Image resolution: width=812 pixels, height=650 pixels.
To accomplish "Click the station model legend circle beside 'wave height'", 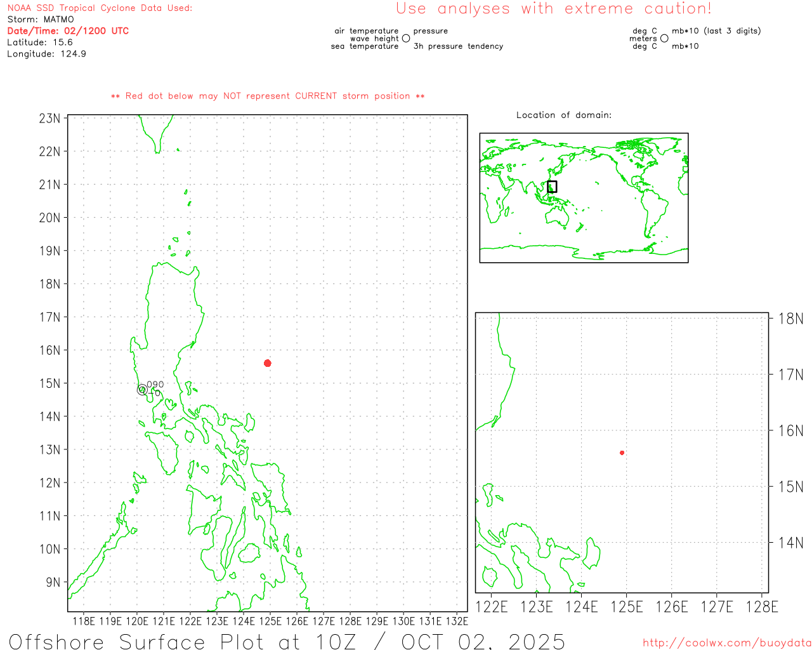I will point(406,39).
